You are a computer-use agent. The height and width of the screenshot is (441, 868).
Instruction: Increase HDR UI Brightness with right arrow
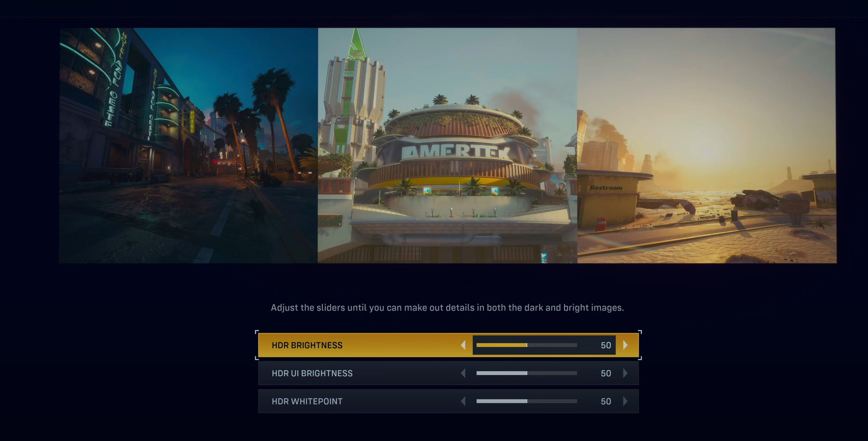point(625,373)
